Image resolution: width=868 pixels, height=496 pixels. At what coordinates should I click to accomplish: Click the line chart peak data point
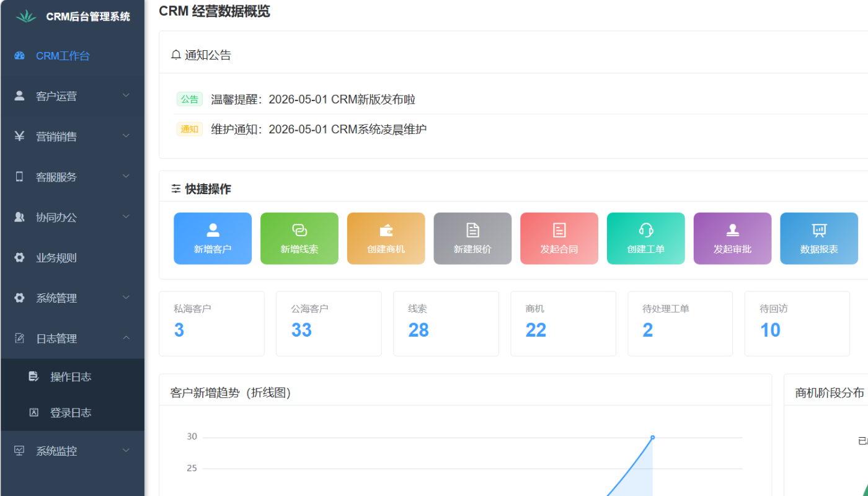[x=652, y=437]
